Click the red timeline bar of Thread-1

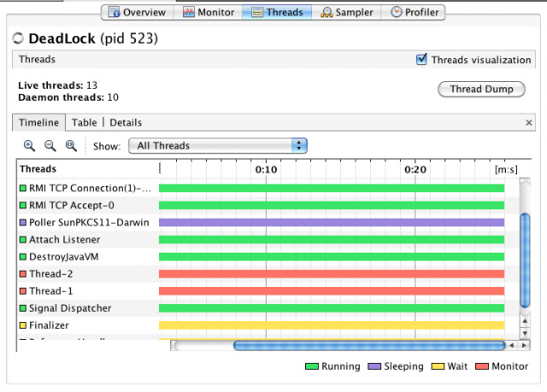click(332, 291)
